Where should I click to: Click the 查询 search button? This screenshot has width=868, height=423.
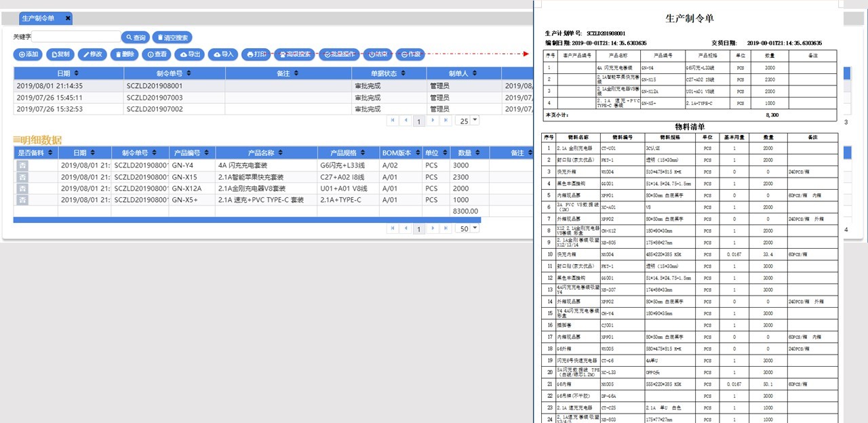(x=135, y=37)
